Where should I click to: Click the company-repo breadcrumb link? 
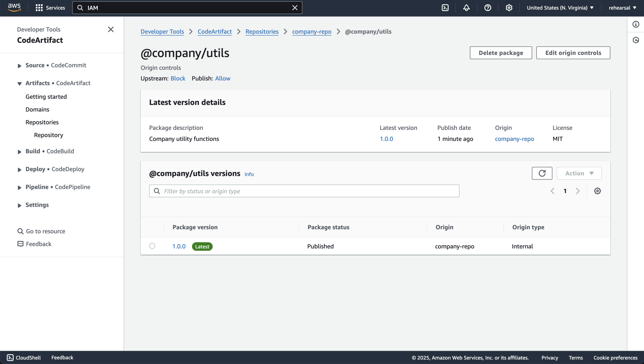[311, 32]
